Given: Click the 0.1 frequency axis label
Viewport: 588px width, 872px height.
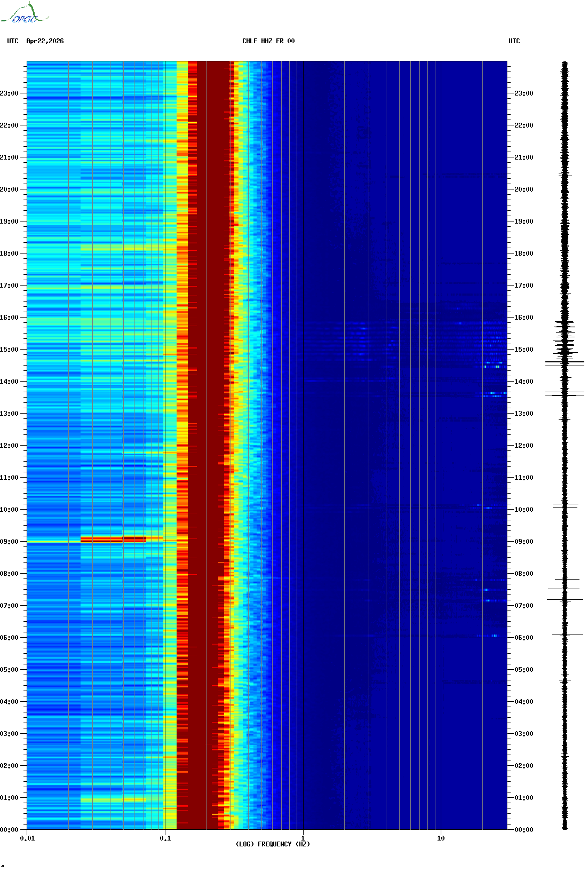Looking at the screenshot, I should (x=165, y=838).
